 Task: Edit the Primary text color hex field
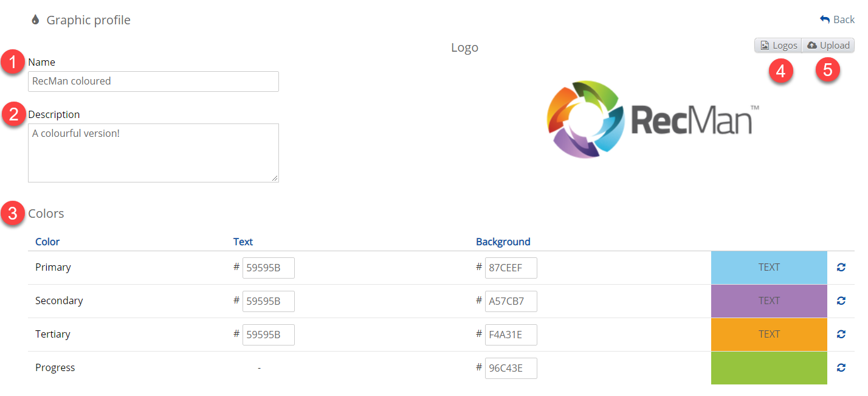click(x=268, y=268)
